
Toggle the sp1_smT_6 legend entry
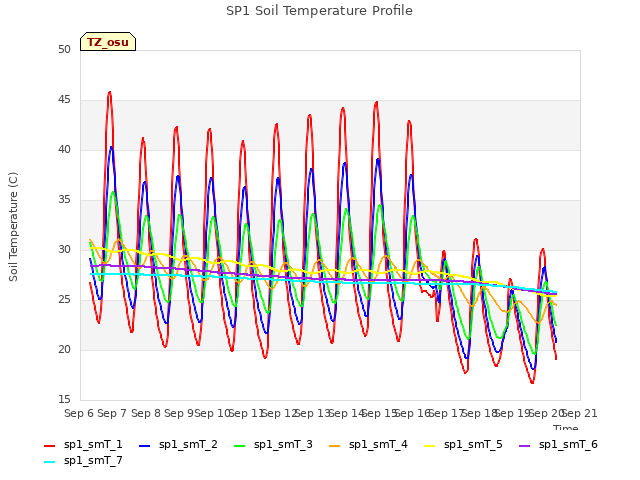(558, 445)
